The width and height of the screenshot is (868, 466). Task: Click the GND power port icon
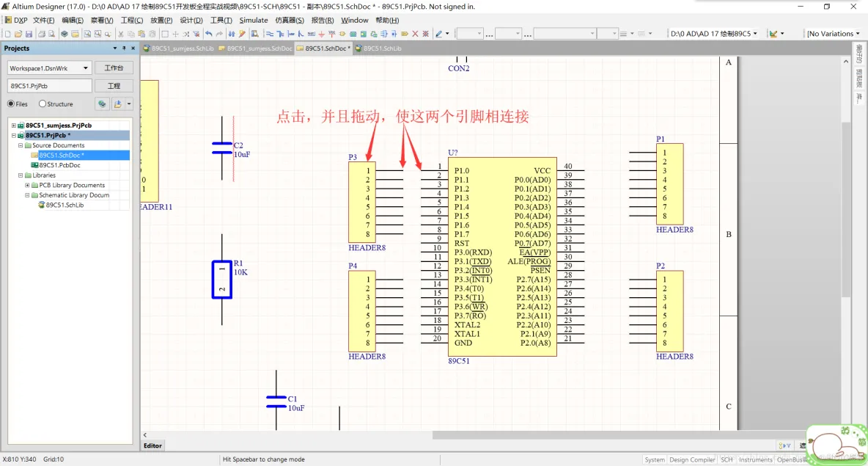pos(321,34)
